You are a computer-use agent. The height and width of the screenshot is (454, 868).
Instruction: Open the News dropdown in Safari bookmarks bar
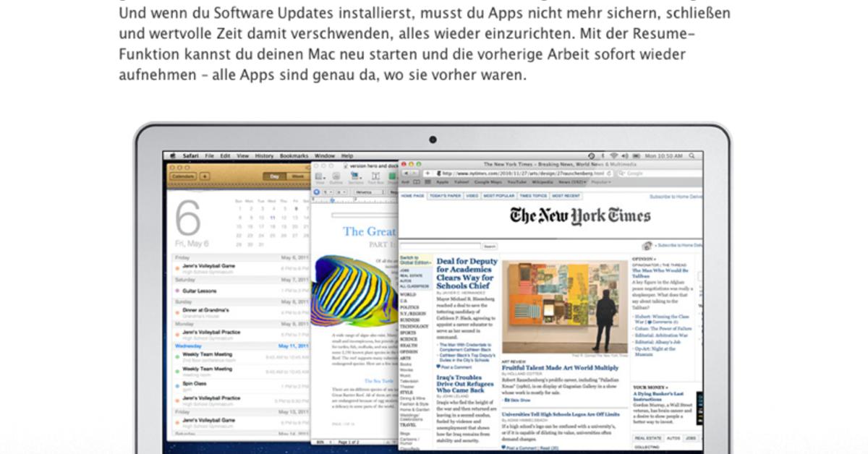(572, 182)
